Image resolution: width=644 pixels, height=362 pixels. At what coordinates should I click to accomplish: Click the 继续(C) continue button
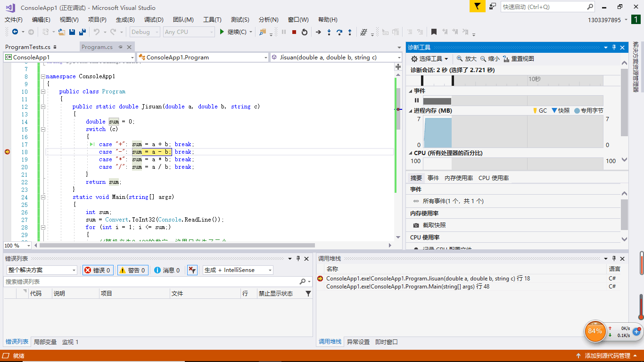click(x=233, y=32)
